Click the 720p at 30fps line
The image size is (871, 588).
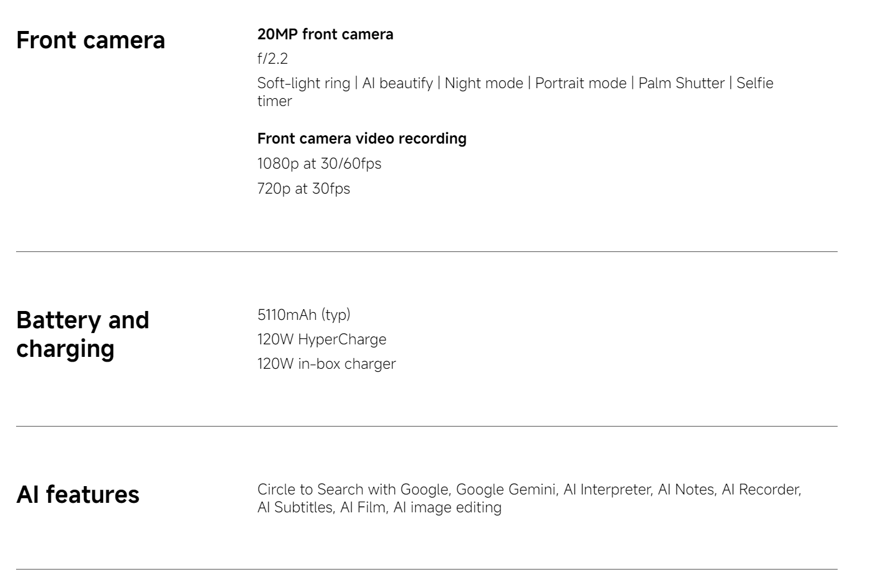click(303, 188)
